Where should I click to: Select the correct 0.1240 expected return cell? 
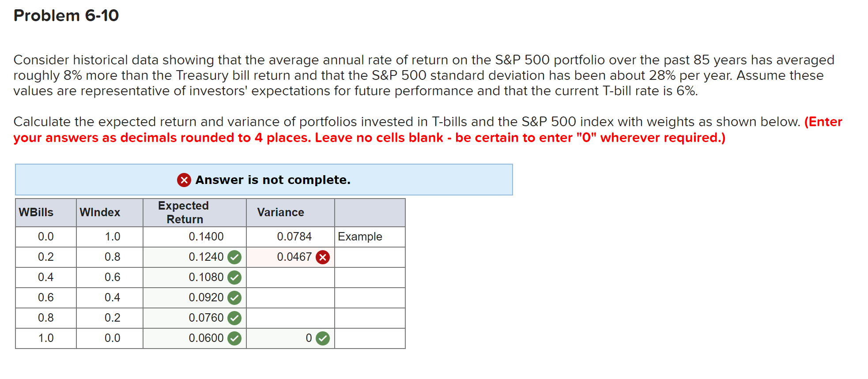[x=205, y=257]
